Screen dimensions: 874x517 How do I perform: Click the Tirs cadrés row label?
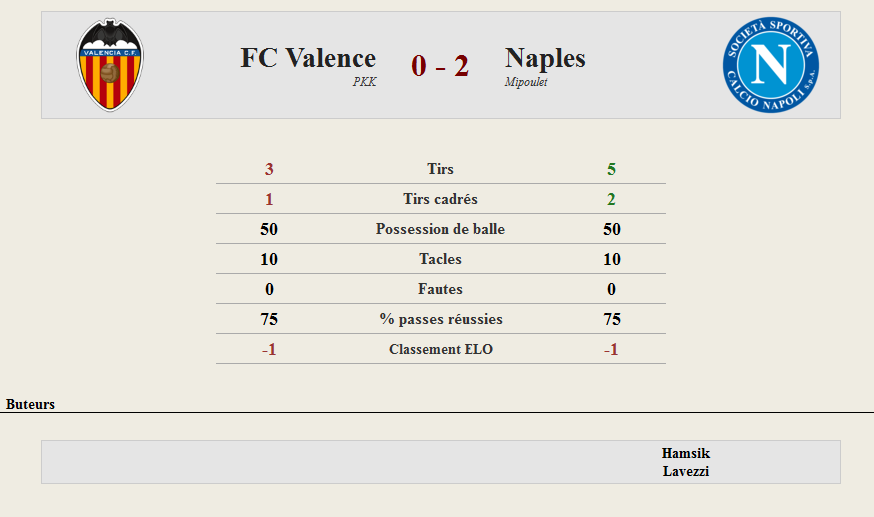(x=440, y=199)
